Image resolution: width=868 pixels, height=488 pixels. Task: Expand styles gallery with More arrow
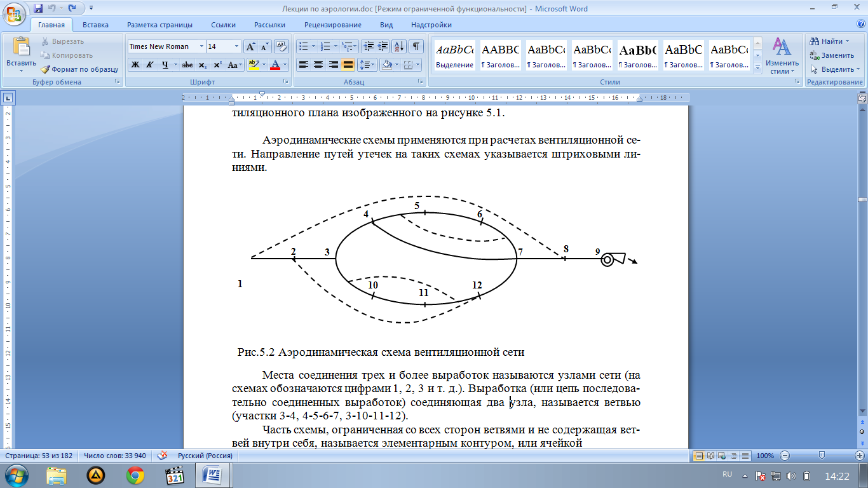757,67
